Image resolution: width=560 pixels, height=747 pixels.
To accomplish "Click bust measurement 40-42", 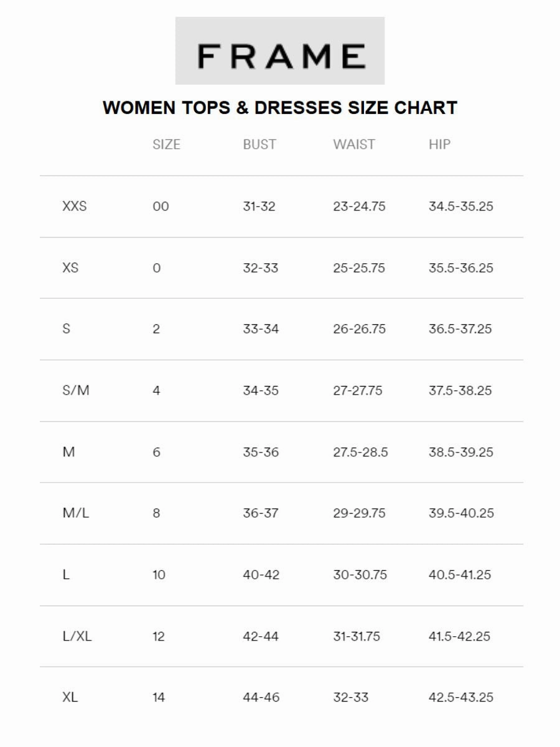I will 261,575.
